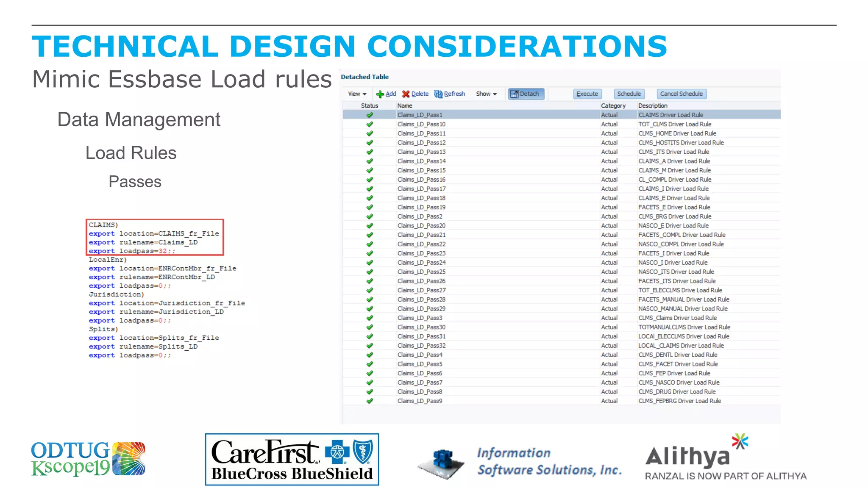The height and width of the screenshot is (488, 868).
Task: Click the green plus Add icon
Action: pos(380,94)
